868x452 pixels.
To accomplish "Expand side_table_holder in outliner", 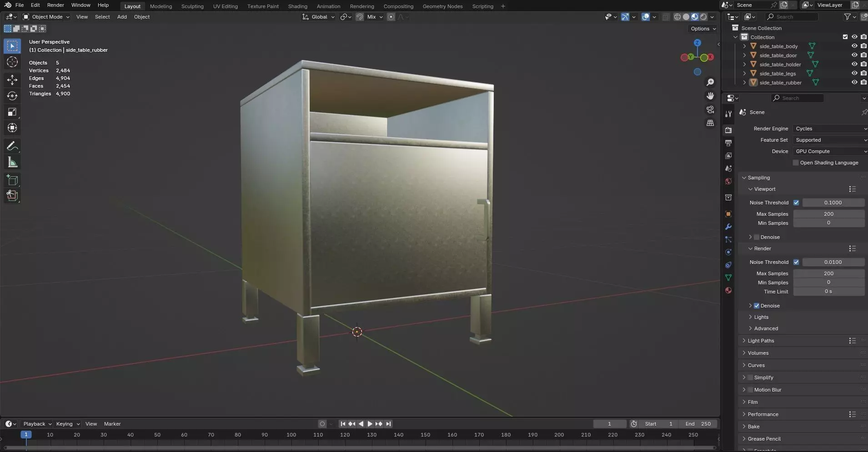I will (744, 64).
